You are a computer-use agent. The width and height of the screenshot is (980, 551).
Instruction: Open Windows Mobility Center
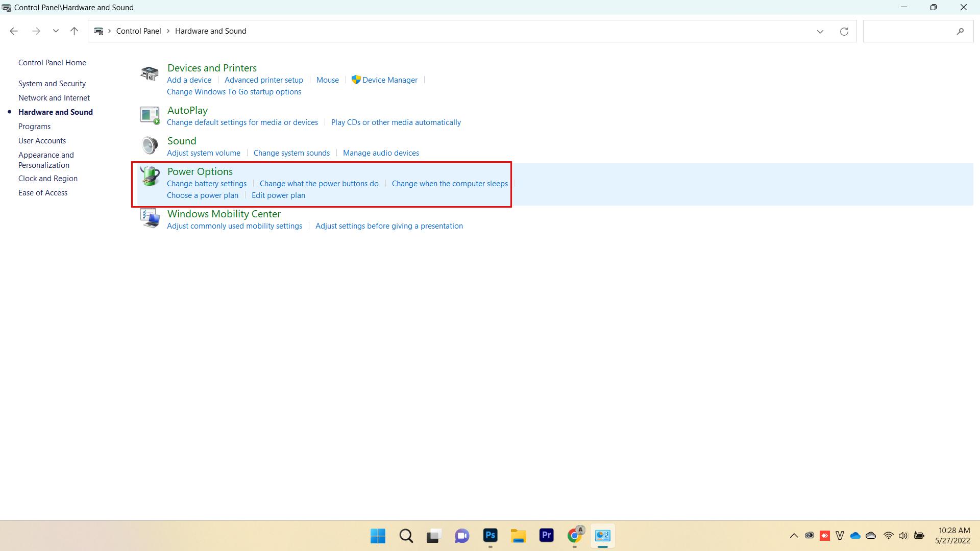(224, 213)
